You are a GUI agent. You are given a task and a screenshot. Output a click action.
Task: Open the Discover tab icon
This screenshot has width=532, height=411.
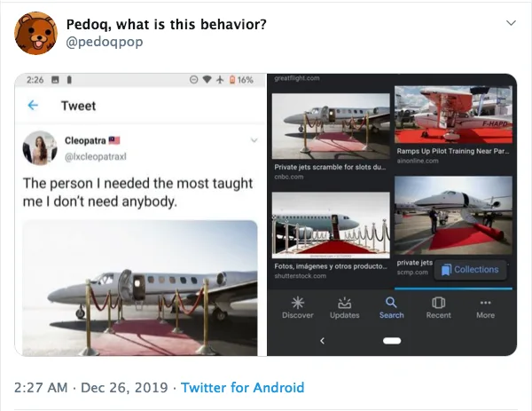pyautogui.click(x=297, y=307)
